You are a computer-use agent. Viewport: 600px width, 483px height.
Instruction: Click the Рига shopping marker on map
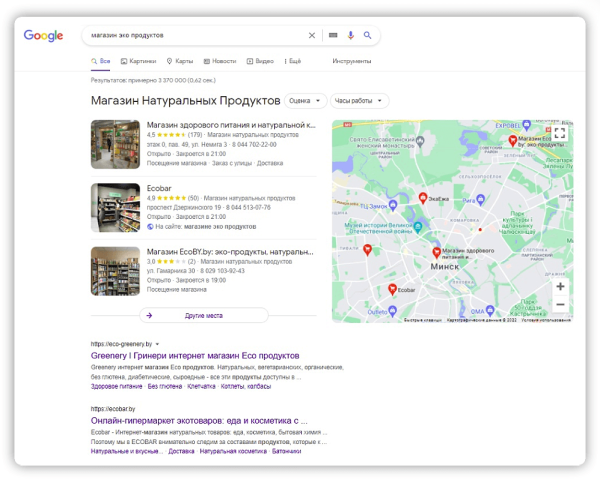click(481, 199)
